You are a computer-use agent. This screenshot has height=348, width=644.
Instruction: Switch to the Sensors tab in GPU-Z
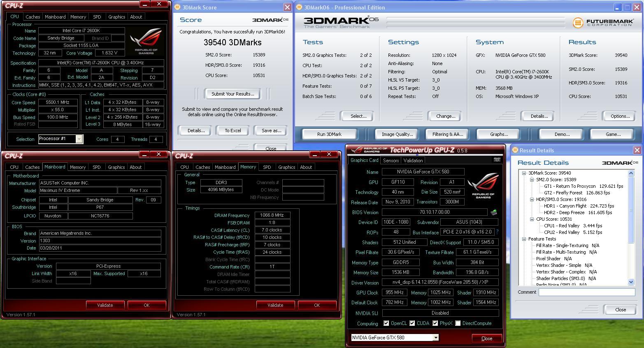click(391, 161)
